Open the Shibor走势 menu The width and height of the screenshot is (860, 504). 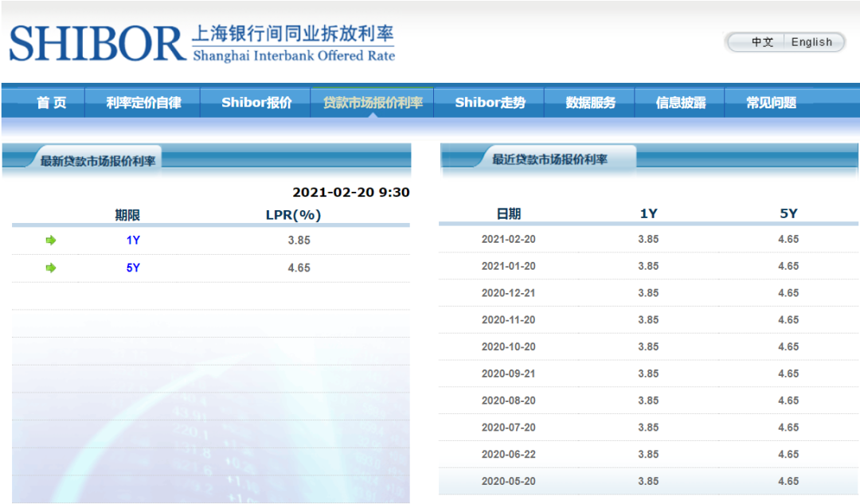[x=490, y=103]
